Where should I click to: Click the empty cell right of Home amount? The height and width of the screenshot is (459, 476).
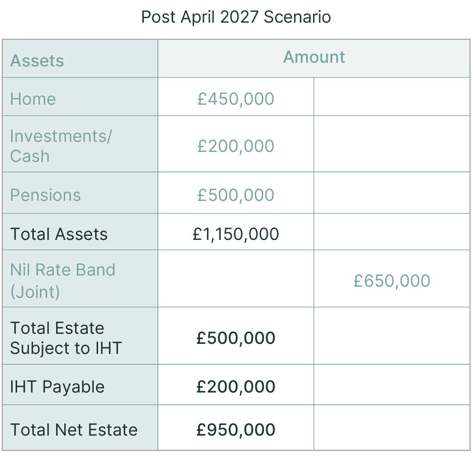tap(392, 97)
